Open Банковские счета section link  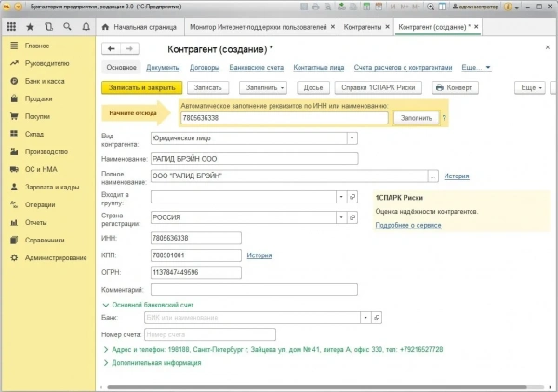(x=257, y=68)
